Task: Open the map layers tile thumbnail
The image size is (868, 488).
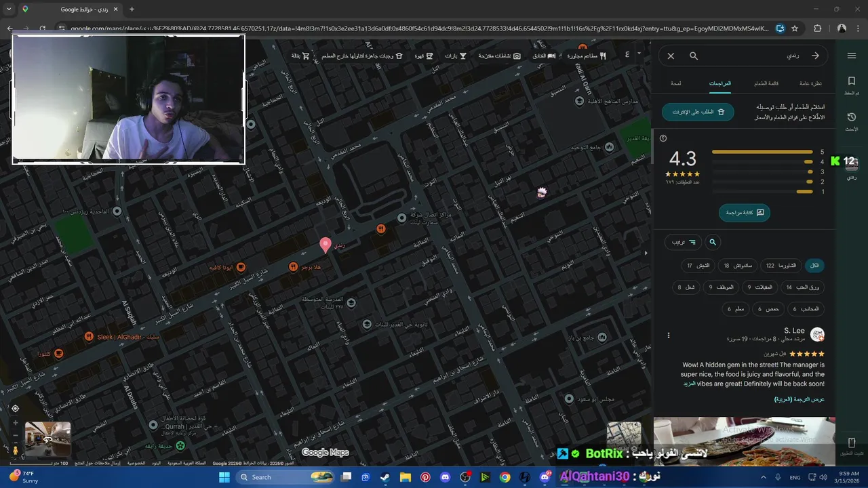Action: [x=624, y=438]
